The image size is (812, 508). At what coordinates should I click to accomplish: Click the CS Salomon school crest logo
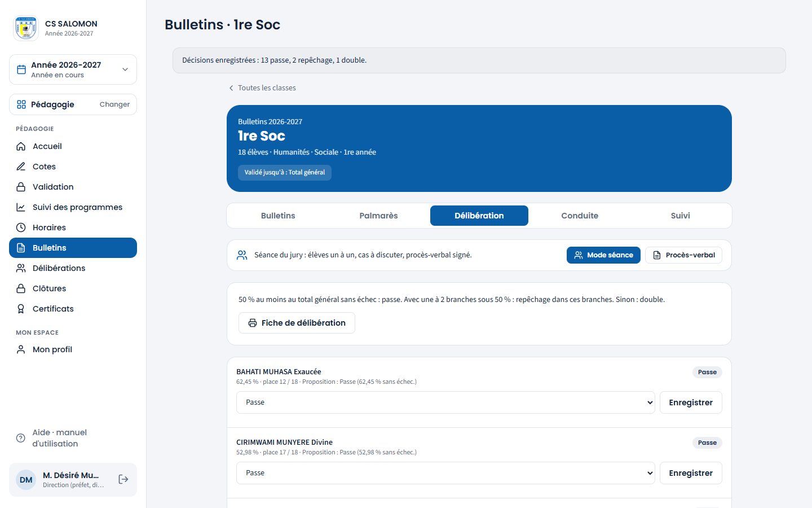pyautogui.click(x=26, y=28)
